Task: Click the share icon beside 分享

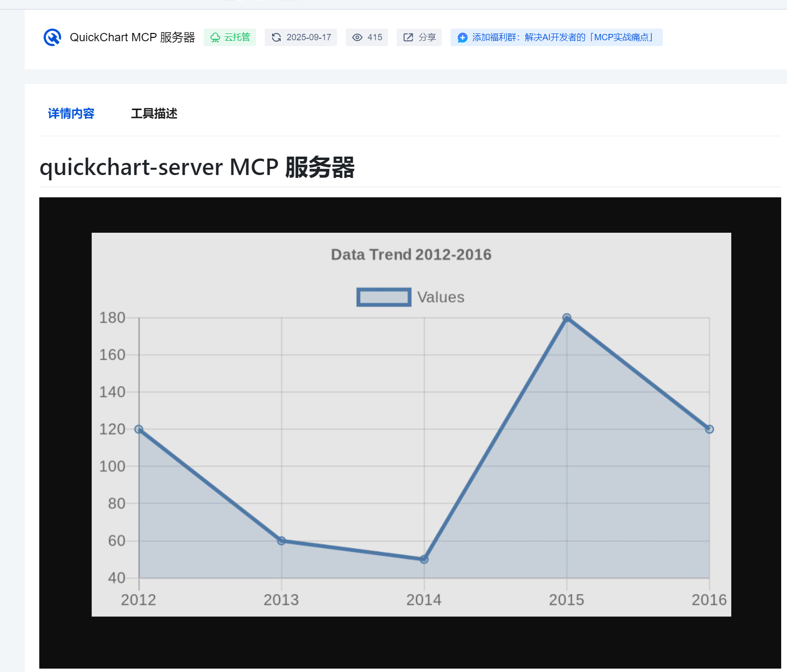Action: [x=408, y=37]
